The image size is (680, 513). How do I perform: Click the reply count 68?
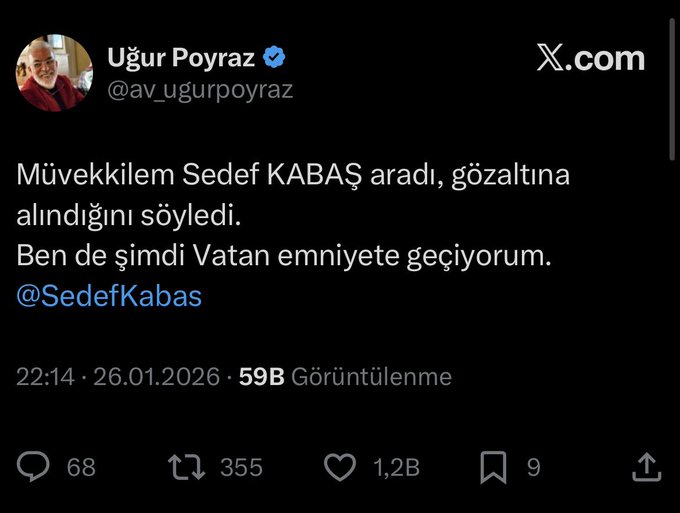(80, 467)
